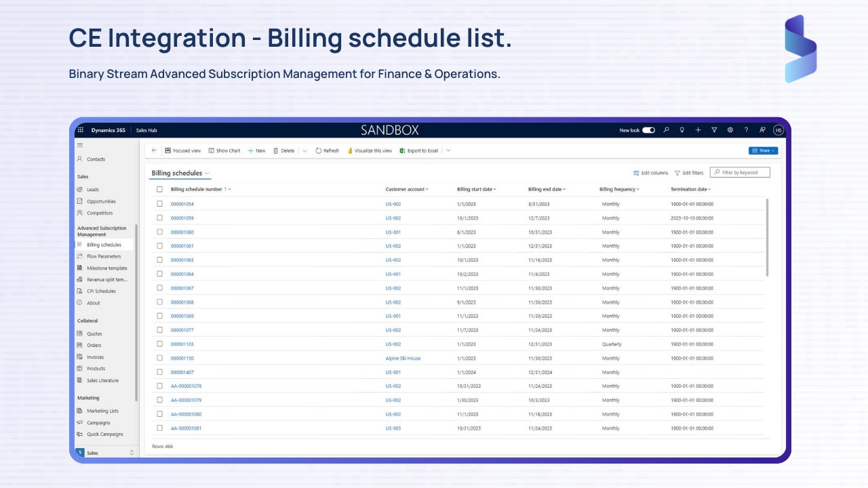Screen dimensions: 868x488
Task: Select Billing schedules in the sidebar
Action: (x=104, y=245)
